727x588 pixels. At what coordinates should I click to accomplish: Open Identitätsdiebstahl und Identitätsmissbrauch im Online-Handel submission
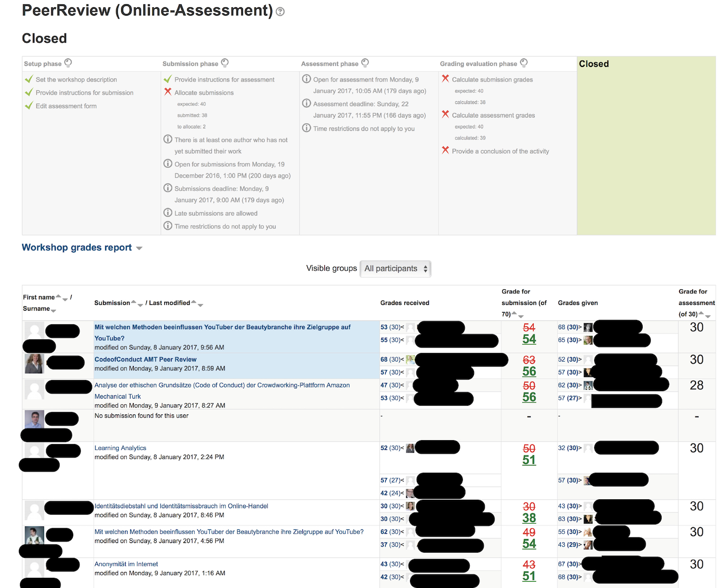181,506
